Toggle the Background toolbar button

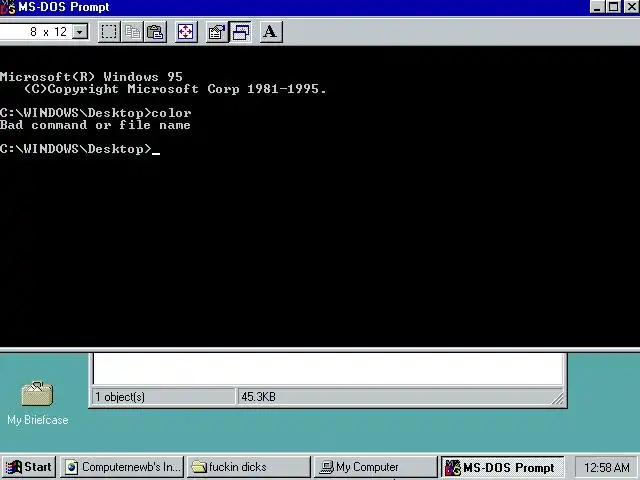coord(241,32)
